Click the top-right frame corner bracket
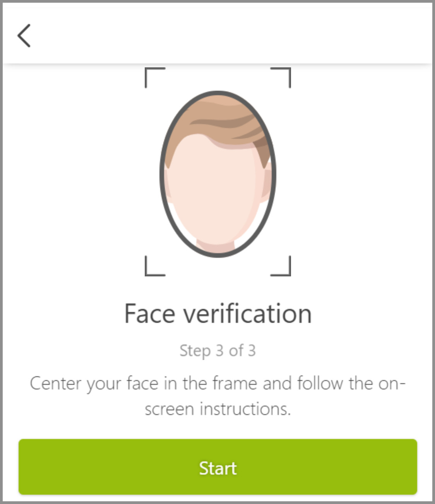Screen dimensions: 435x504 tap(281, 77)
